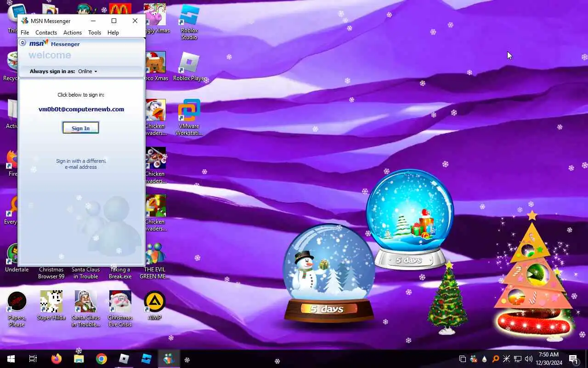Viewport: 588px width, 368px height.
Task: Open Roblox Studio from the taskbar
Action: tap(147, 359)
